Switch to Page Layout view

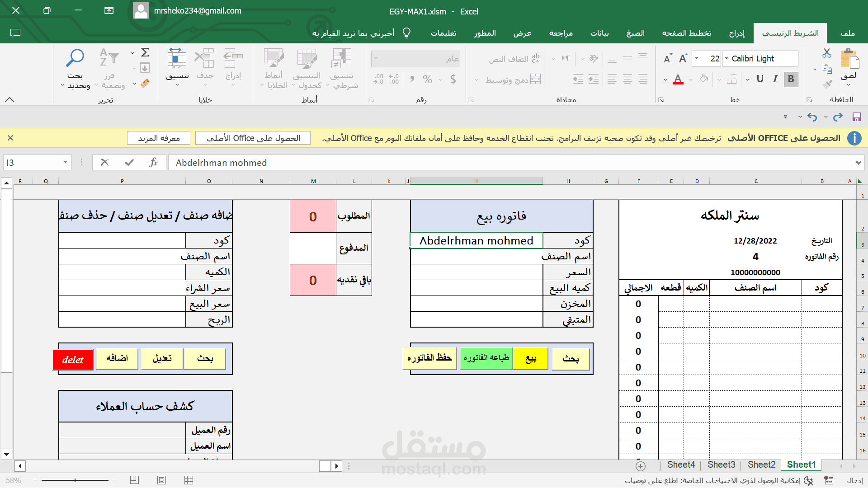[161, 480]
